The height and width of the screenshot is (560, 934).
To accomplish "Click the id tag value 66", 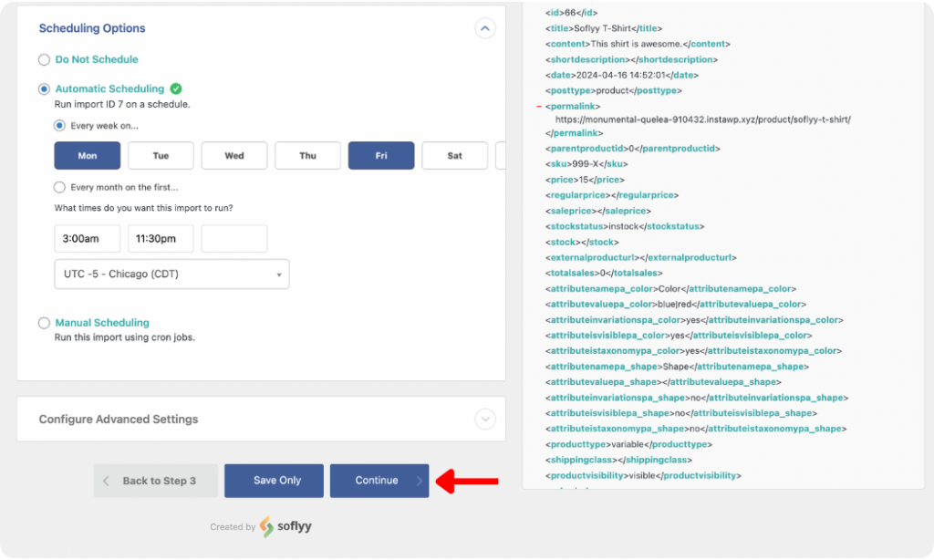I will tap(571, 13).
